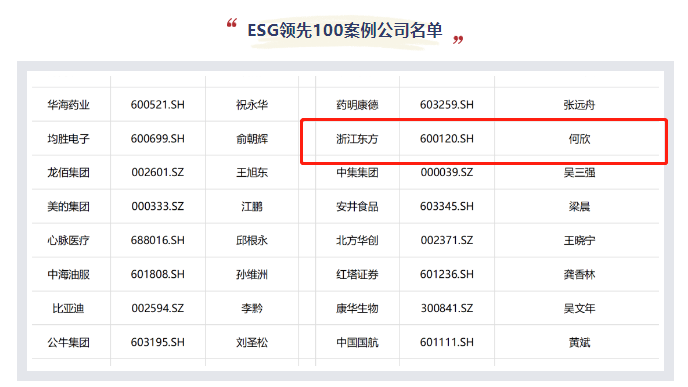Select the 均胜电子 company name
This screenshot has width=688, height=387.
68,139
